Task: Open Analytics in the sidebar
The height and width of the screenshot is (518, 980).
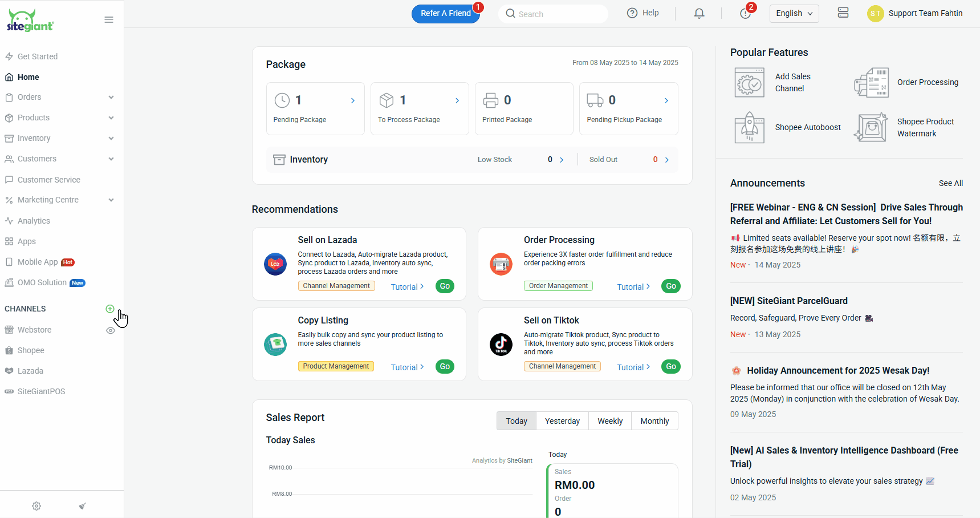Action: click(x=34, y=221)
